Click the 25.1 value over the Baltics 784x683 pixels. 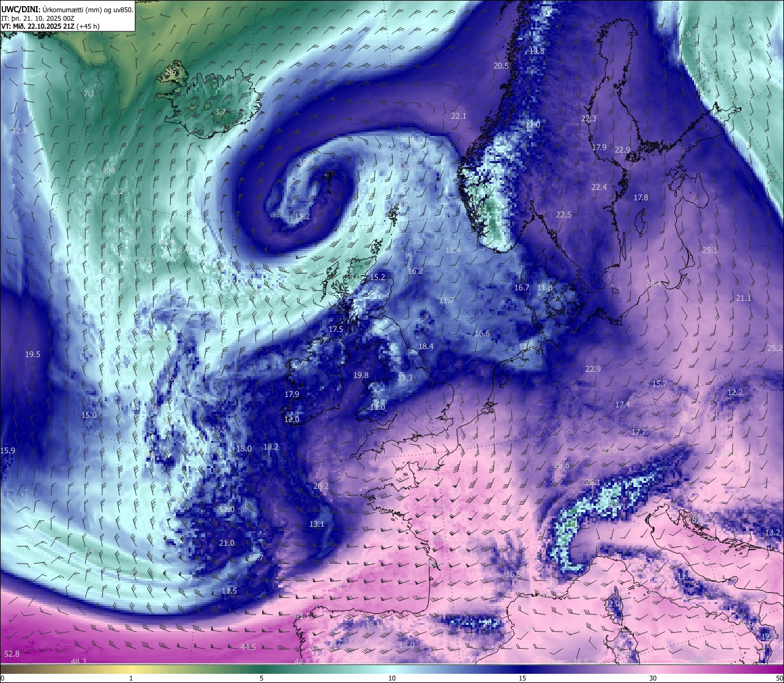710,251
